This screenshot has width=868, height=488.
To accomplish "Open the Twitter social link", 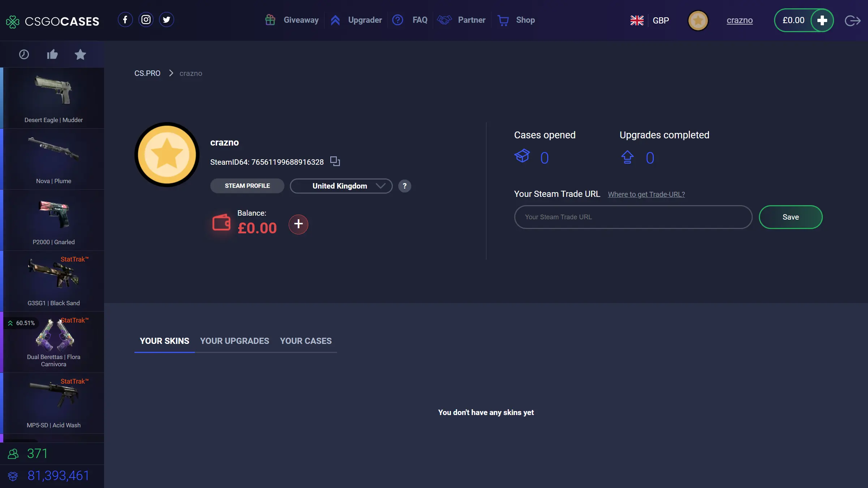I will [167, 20].
